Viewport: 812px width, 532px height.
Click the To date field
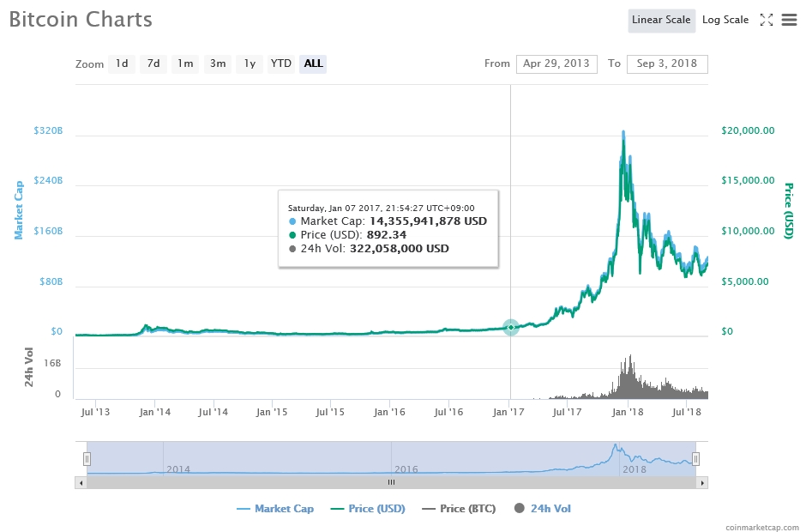pos(667,63)
